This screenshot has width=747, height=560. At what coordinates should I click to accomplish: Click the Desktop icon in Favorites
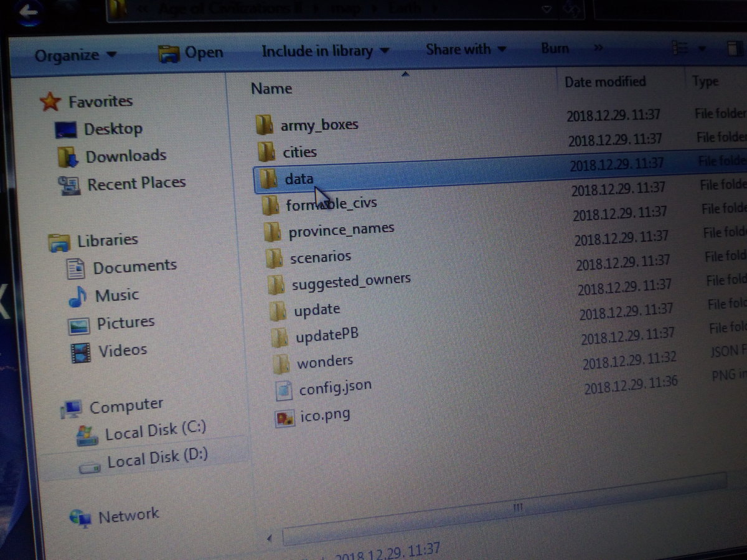point(65,130)
